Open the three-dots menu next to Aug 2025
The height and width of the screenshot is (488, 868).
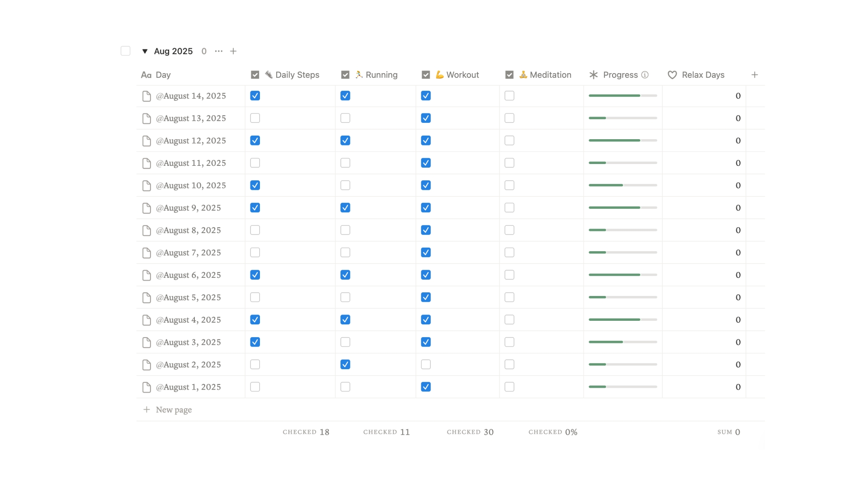[219, 51]
